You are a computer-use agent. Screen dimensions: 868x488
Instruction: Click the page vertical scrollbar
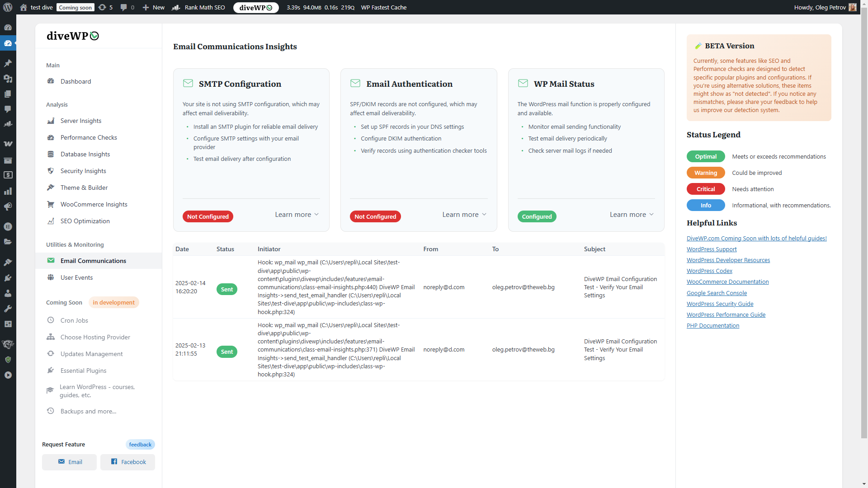(864, 226)
